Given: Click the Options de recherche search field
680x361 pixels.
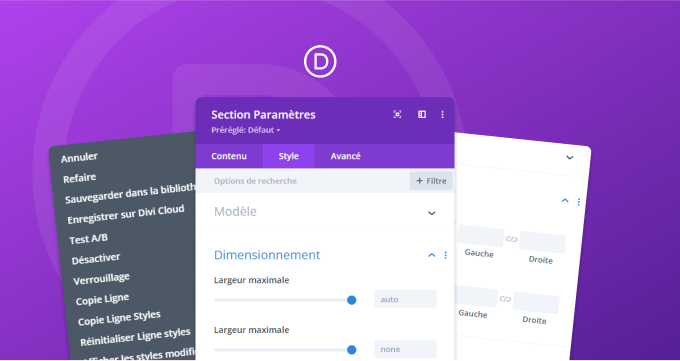Looking at the screenshot, I should [x=303, y=181].
